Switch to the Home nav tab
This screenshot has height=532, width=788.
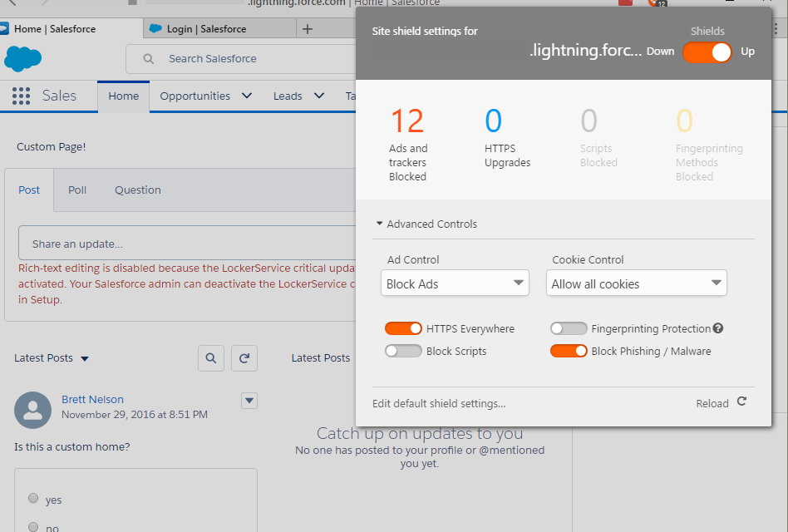pos(124,96)
